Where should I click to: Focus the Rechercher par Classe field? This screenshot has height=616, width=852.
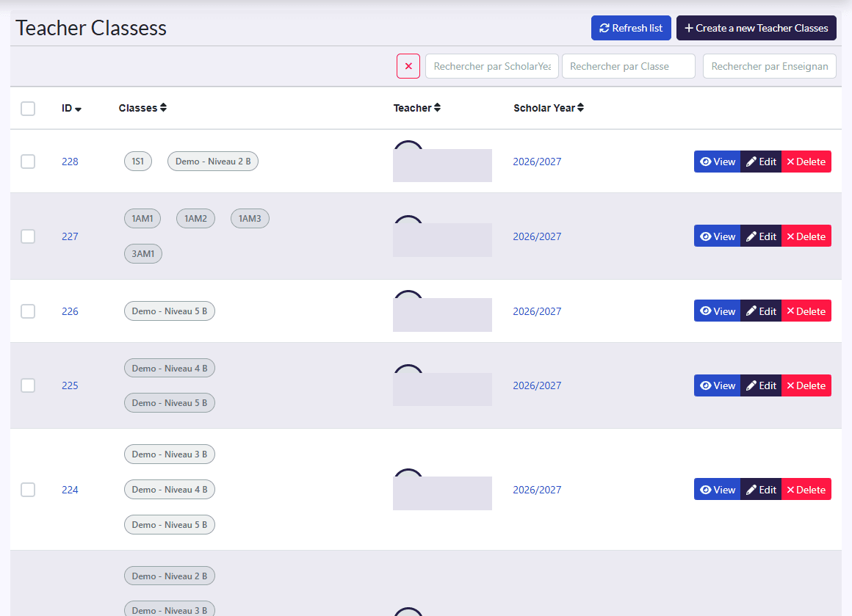629,66
